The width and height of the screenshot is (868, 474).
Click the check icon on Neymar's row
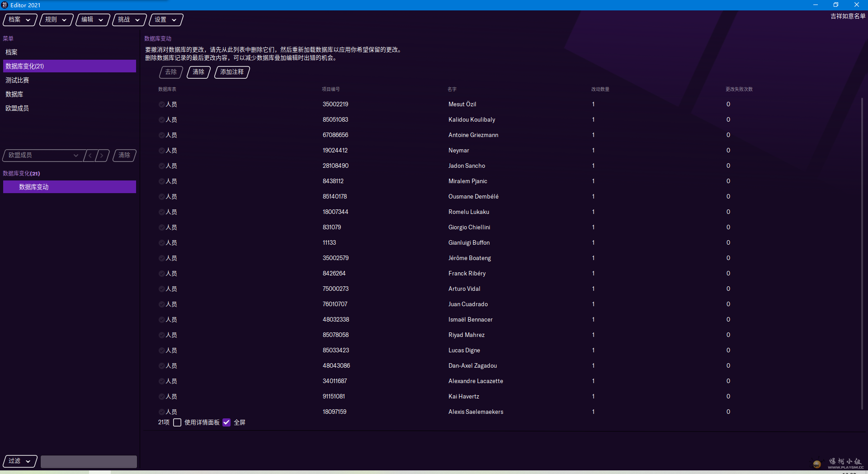(161, 151)
